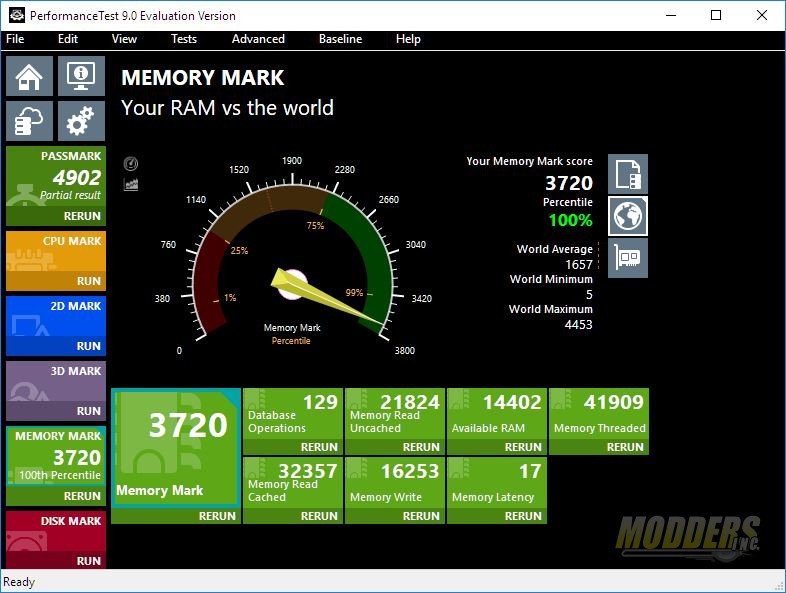Select the gauge view icon beside the dial
The width and height of the screenshot is (786, 593).
click(131, 163)
